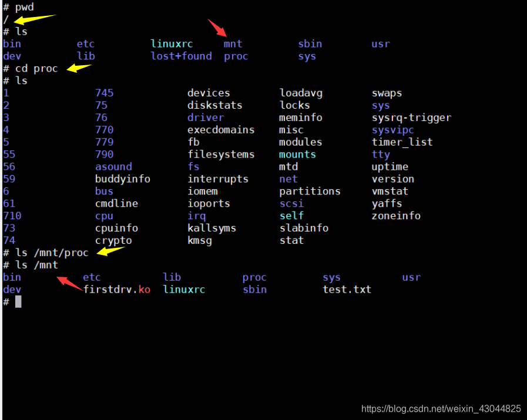Click the 'meminfo' entry

pyautogui.click(x=301, y=117)
